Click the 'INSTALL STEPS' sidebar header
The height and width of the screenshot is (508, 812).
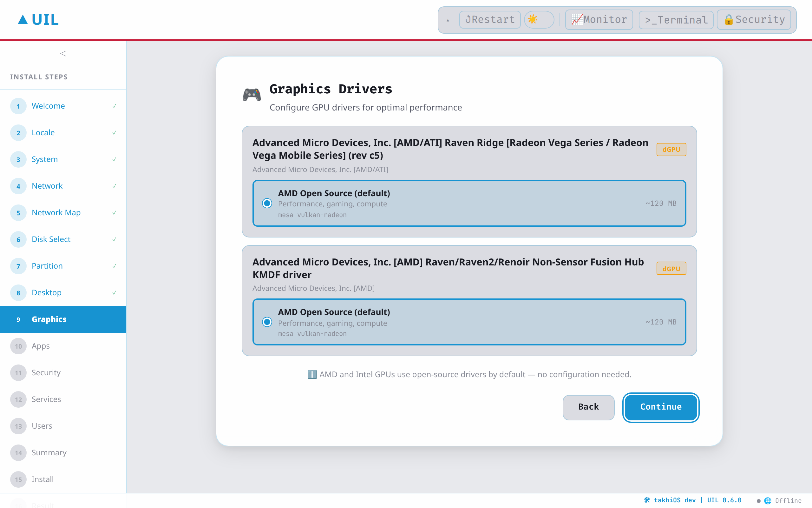pos(39,77)
